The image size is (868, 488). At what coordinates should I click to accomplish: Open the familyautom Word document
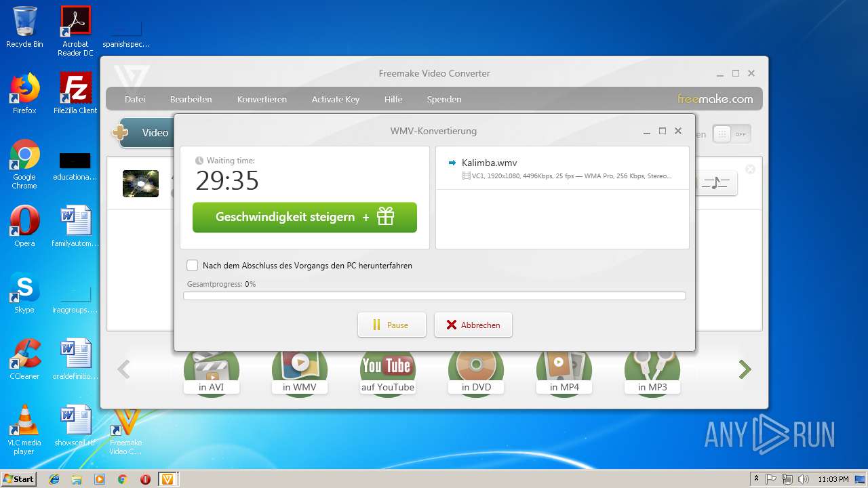75,226
